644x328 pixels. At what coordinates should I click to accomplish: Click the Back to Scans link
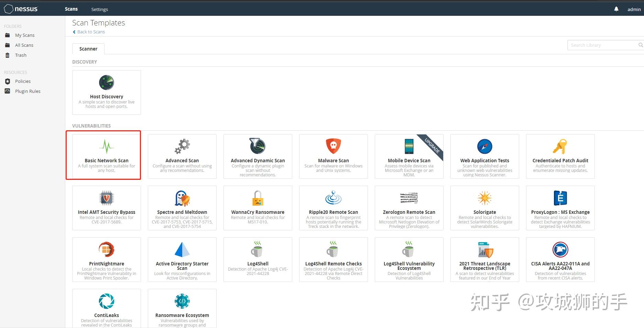89,32
